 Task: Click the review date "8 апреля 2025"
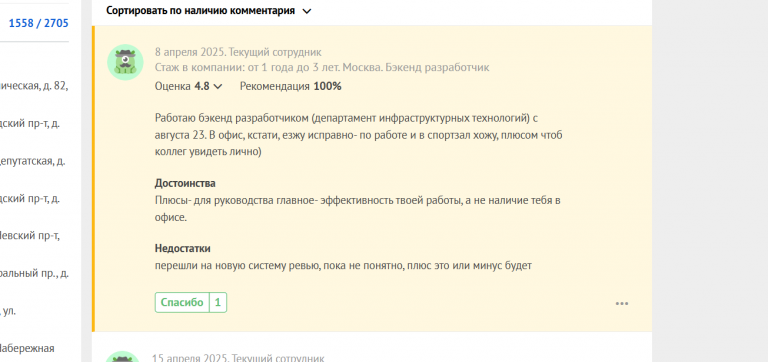coord(186,52)
